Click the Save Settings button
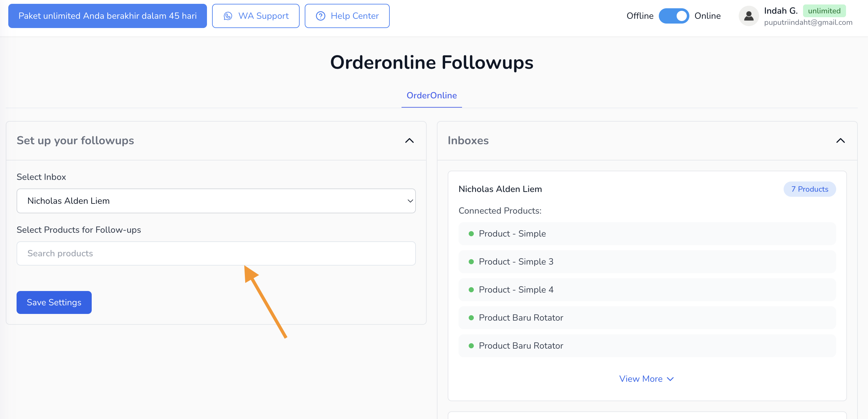This screenshot has width=868, height=419. 54,302
